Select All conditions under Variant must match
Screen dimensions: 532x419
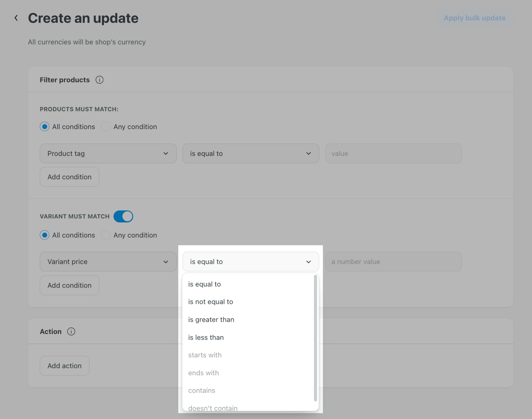click(45, 235)
